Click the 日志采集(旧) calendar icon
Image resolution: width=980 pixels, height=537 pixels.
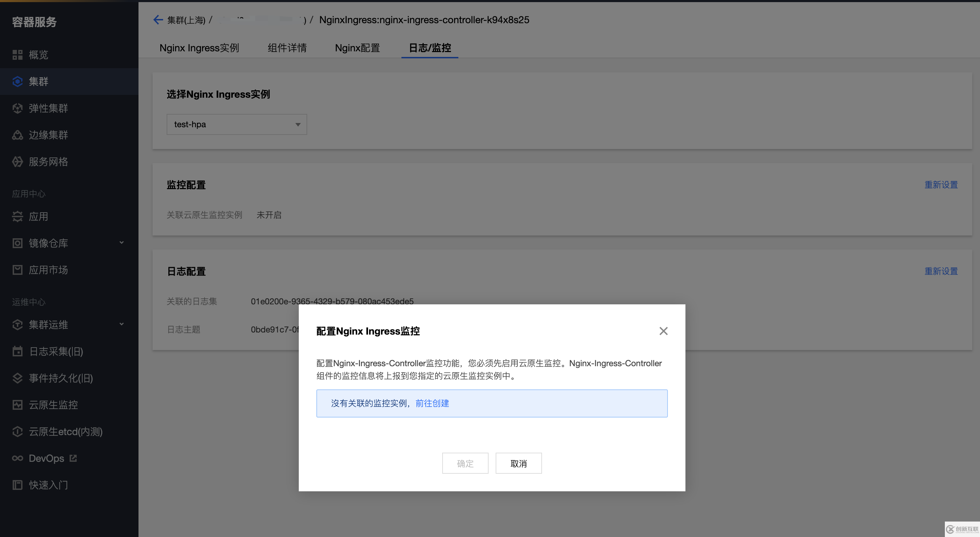(18, 351)
